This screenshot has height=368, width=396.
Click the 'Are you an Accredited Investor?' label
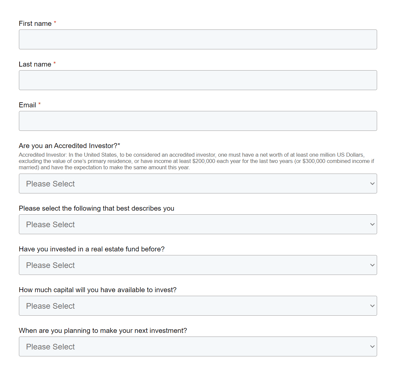(69, 146)
